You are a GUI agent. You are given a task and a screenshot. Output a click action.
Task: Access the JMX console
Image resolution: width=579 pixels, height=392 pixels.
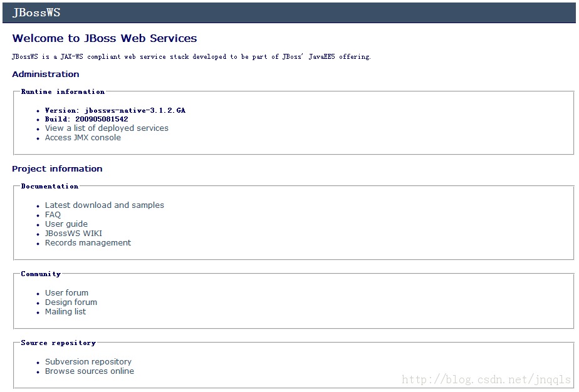click(81, 137)
